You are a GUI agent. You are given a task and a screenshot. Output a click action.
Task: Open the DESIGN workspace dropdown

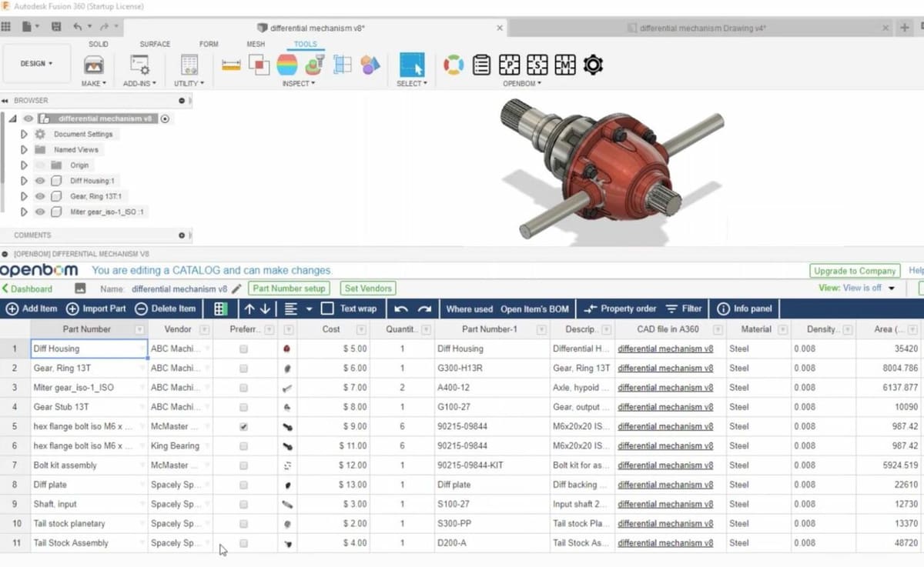[x=36, y=64]
